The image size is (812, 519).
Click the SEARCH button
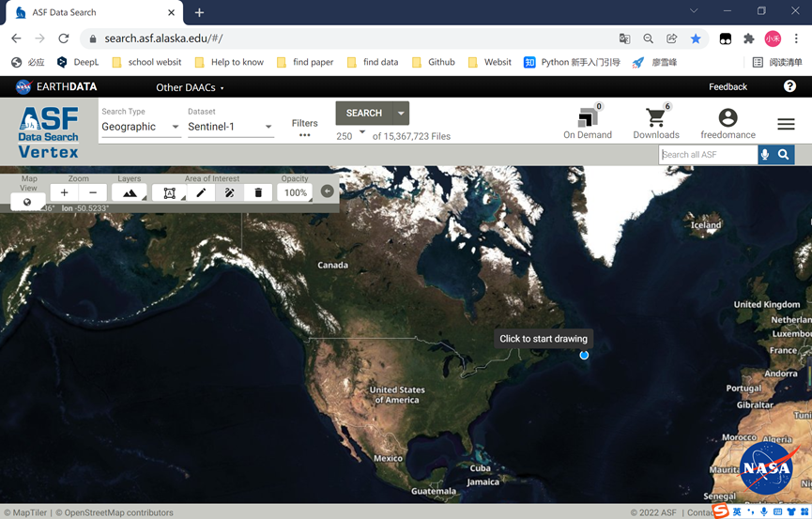tap(364, 113)
